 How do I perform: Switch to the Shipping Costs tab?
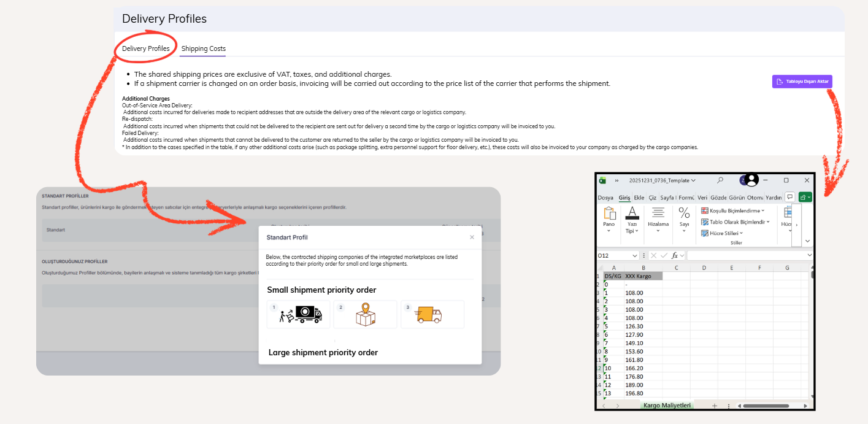[x=203, y=48]
